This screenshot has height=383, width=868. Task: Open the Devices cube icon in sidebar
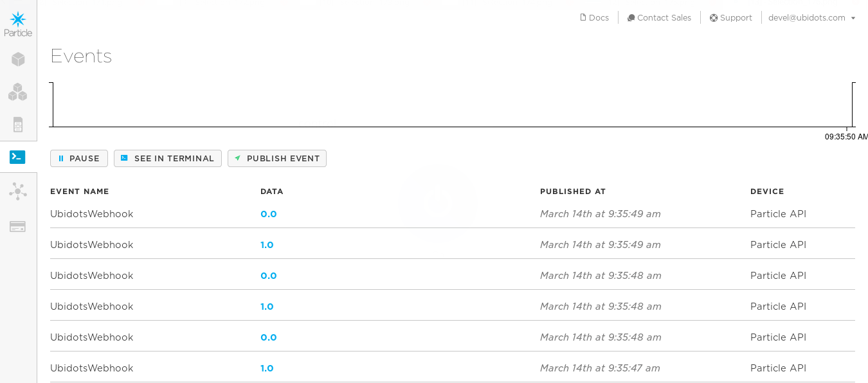18,60
